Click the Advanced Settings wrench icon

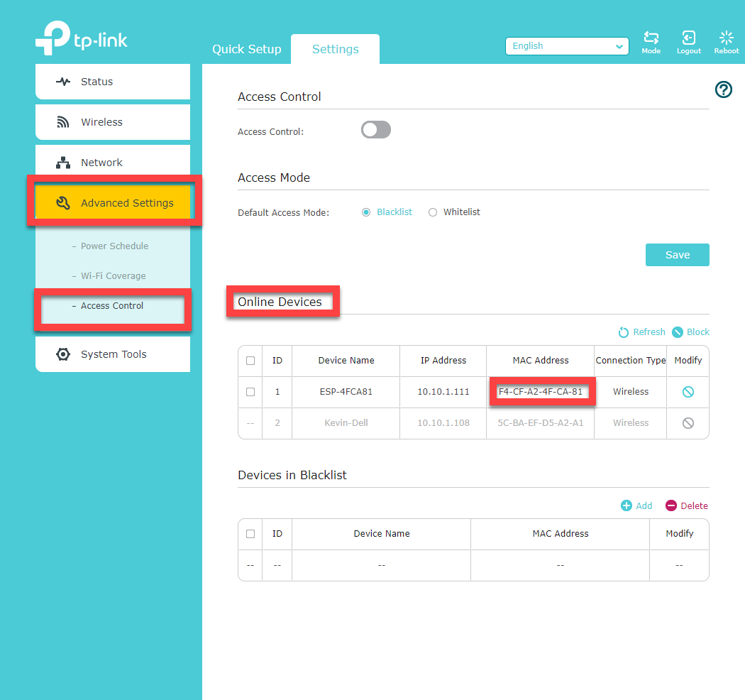pyautogui.click(x=62, y=203)
